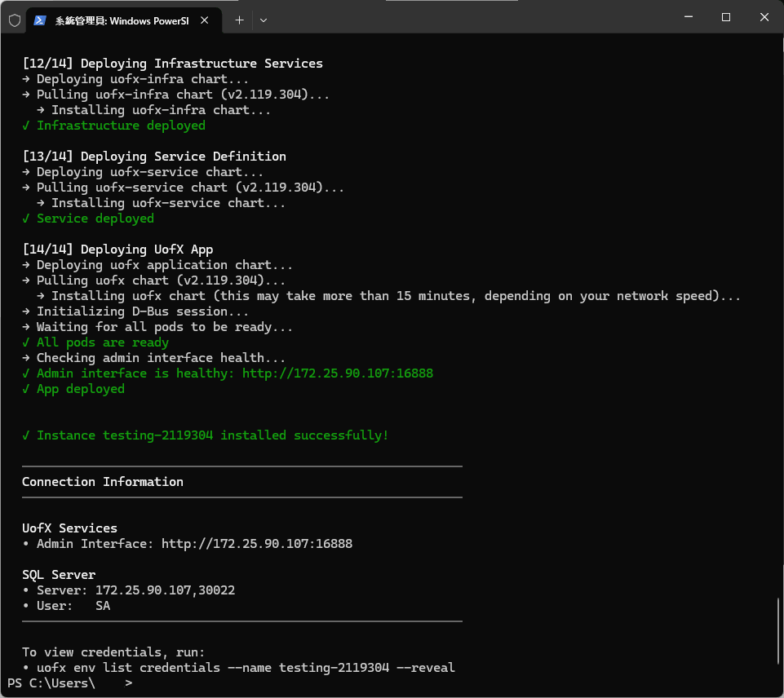Close the Windows PowerShell tab
The width and height of the screenshot is (784, 698).
(207, 20)
